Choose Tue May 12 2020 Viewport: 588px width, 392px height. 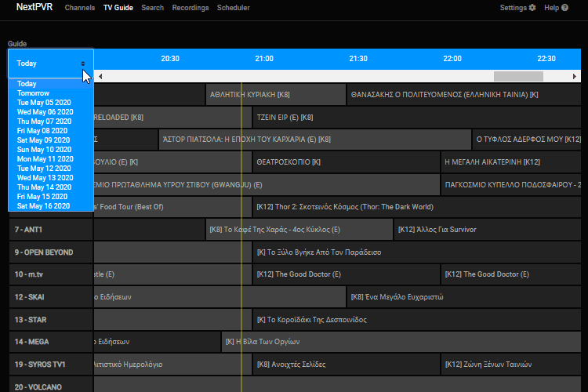pos(51,168)
